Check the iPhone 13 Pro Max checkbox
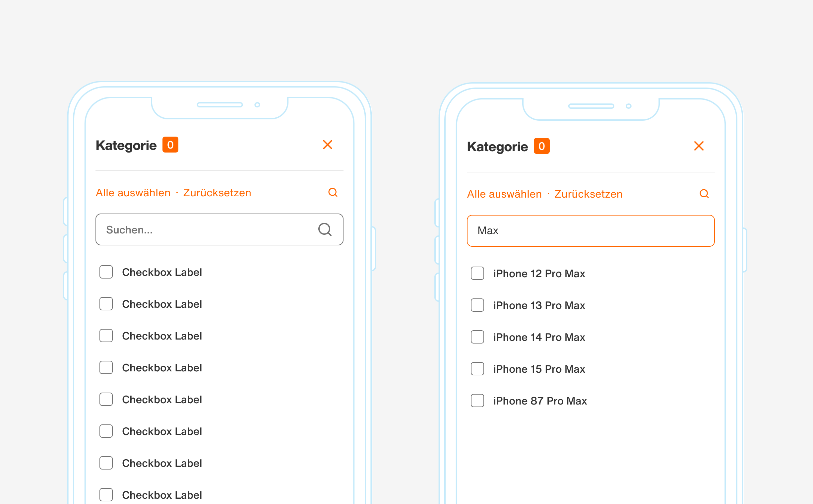 point(477,305)
